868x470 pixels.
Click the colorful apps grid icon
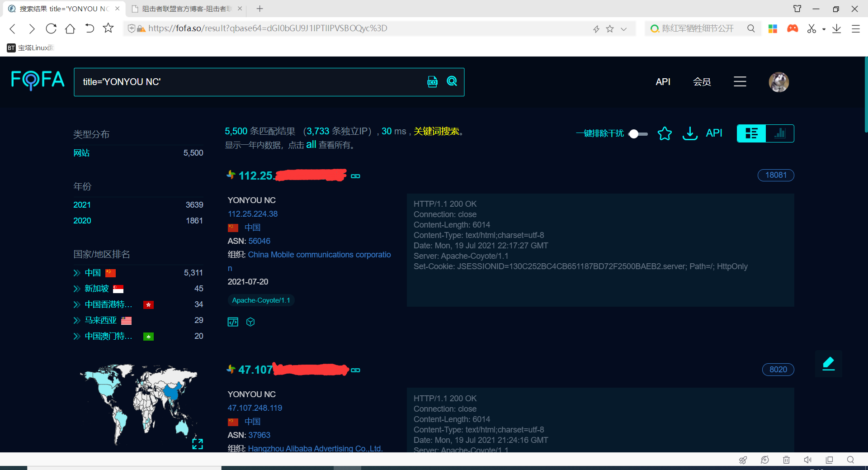[x=773, y=28]
